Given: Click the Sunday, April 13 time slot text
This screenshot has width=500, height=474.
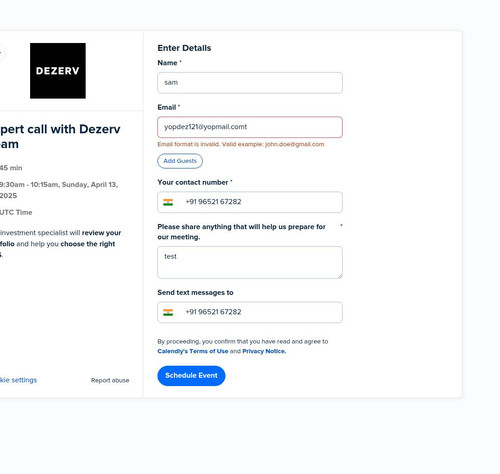Looking at the screenshot, I should (x=59, y=190).
